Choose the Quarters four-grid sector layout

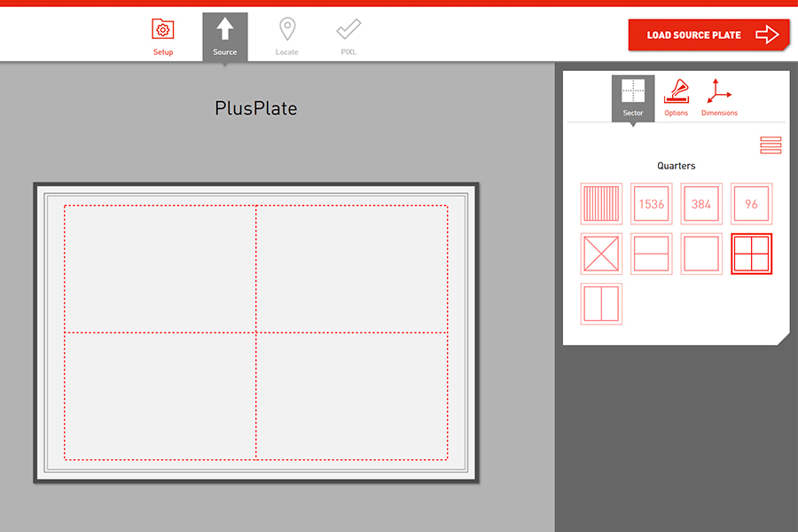(751, 254)
